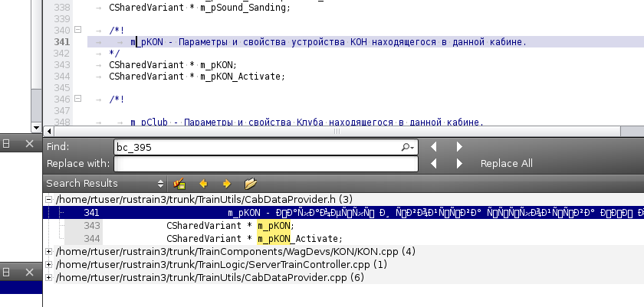
Task: Click the Replace with input field
Action: tap(266, 163)
